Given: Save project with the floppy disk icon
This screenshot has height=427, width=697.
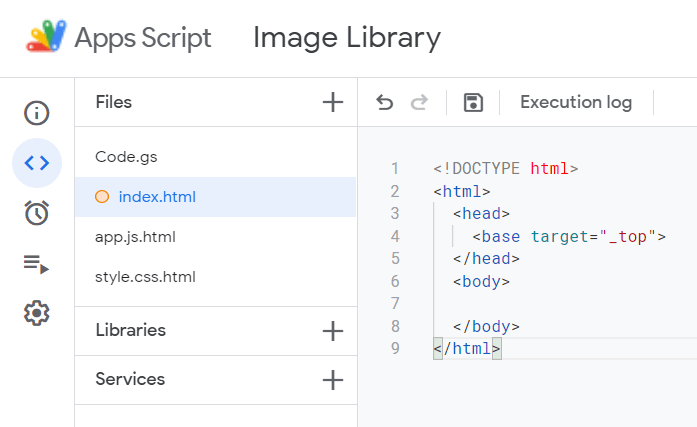Looking at the screenshot, I should [x=473, y=102].
